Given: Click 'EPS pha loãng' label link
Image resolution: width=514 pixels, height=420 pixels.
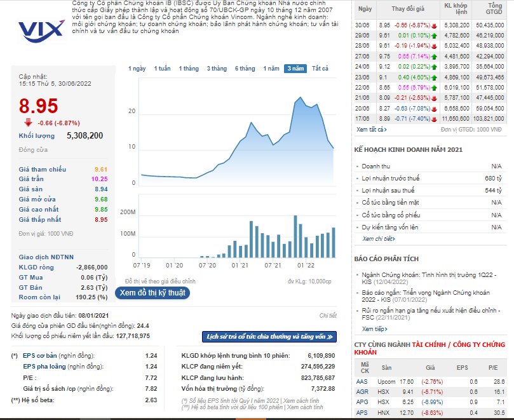Looking at the screenshot, I should [x=44, y=366].
